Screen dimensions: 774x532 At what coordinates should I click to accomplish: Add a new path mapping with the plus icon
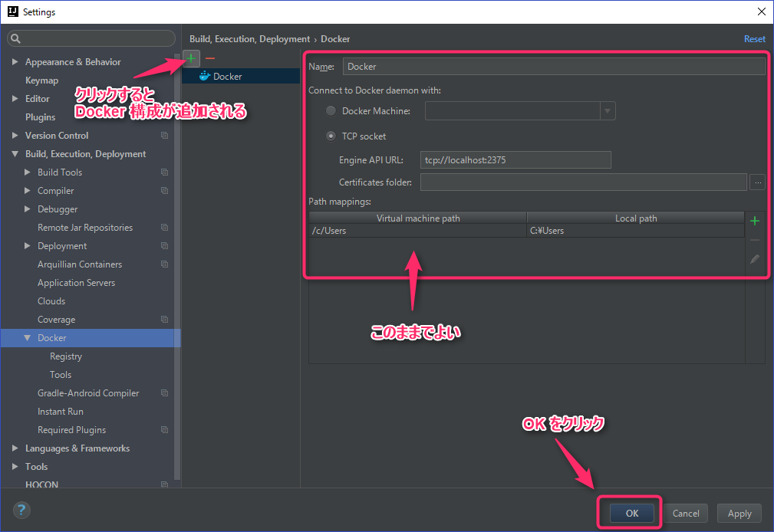(755, 221)
